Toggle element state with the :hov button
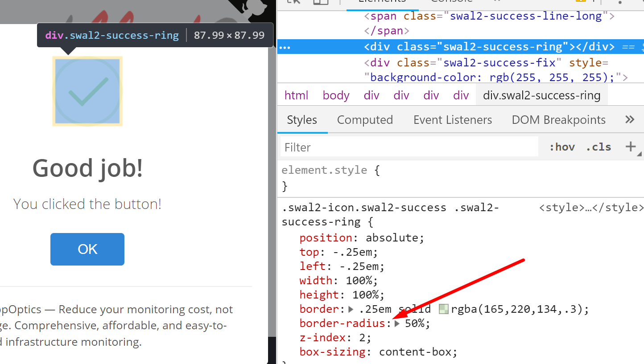The height and width of the screenshot is (364, 644). [x=561, y=147]
